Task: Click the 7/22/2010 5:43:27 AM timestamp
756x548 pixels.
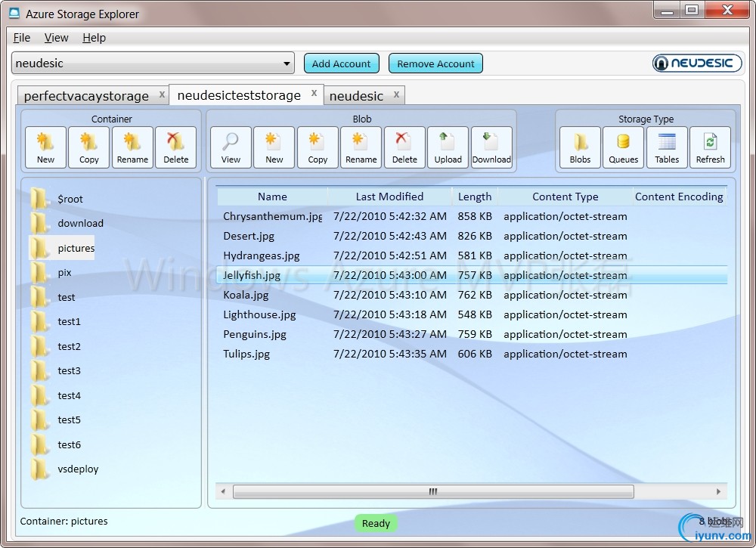Action: pos(390,334)
